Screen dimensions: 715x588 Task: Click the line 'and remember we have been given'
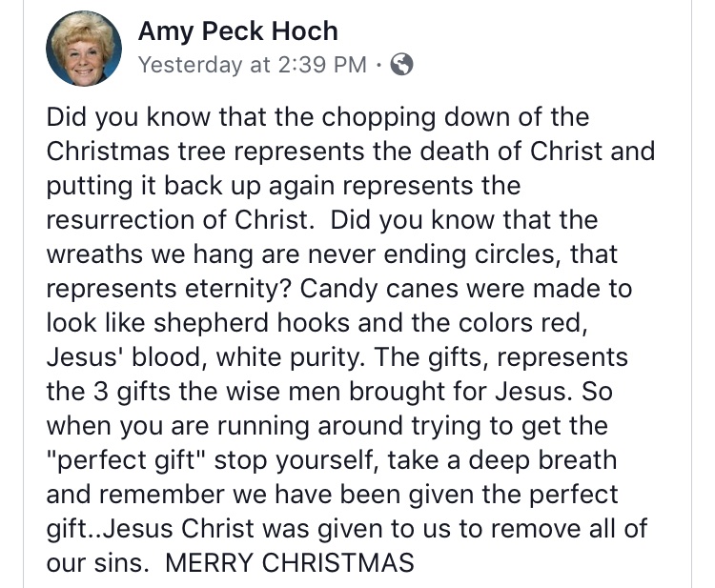coord(332,495)
